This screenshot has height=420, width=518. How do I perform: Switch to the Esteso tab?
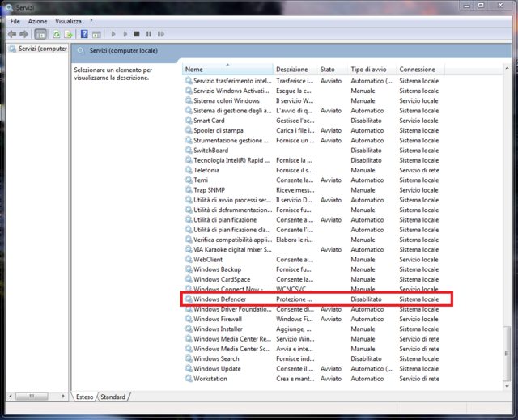click(x=84, y=397)
